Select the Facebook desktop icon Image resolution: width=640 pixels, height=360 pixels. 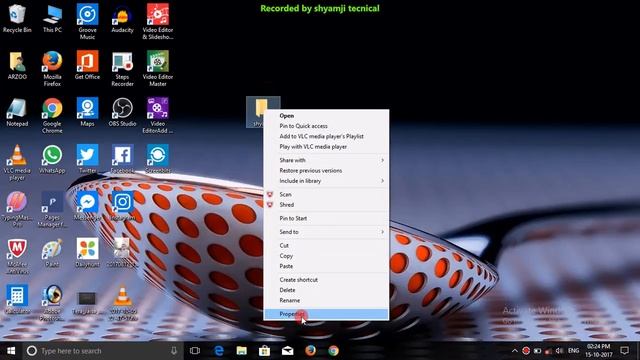coord(122,159)
